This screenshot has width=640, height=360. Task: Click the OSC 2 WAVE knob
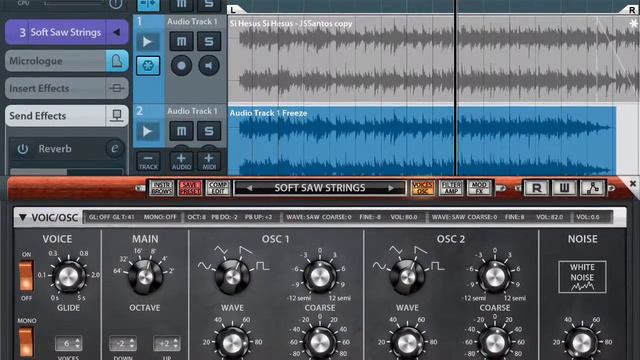[x=407, y=278]
